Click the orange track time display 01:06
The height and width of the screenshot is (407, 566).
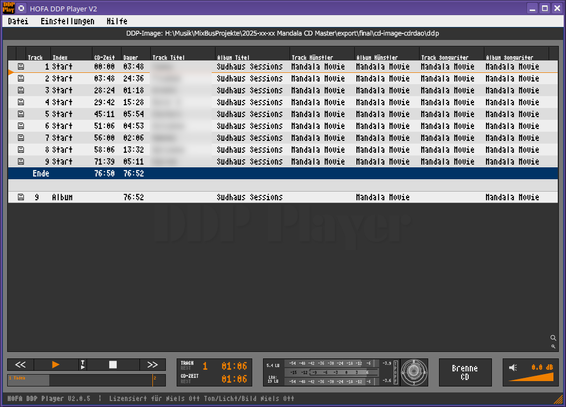pos(234,366)
